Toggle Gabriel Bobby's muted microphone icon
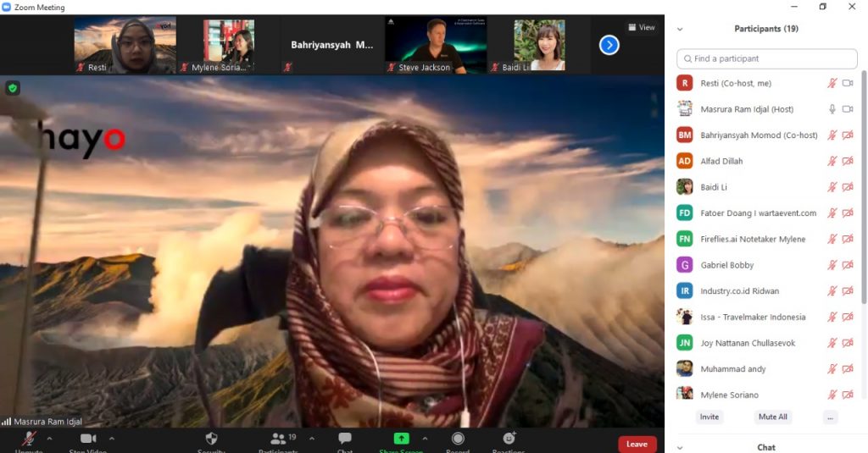Screen dimensions: 868x453 pyautogui.click(x=832, y=265)
